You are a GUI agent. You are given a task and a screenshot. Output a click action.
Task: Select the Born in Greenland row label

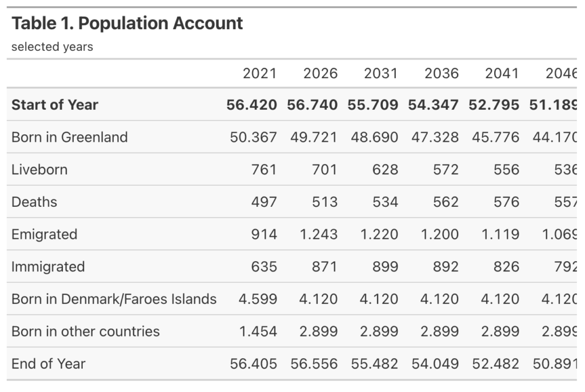click(x=70, y=137)
